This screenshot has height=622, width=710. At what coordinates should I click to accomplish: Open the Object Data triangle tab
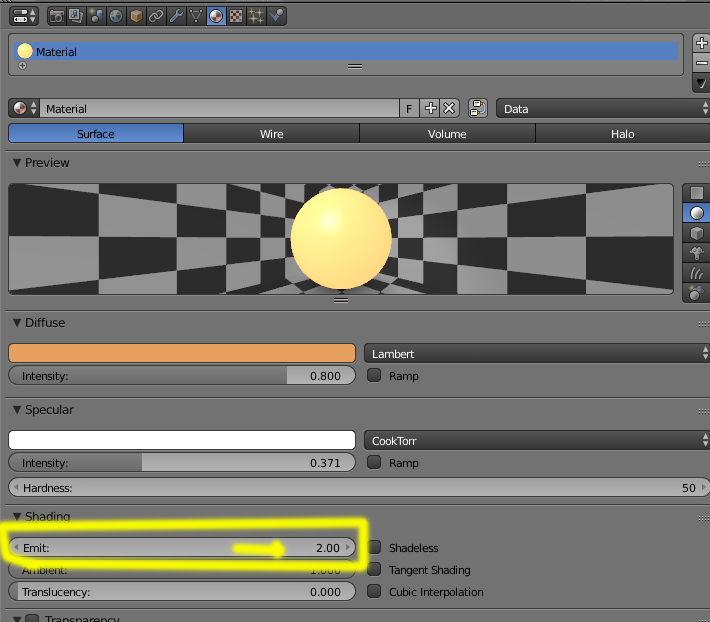[x=196, y=16]
